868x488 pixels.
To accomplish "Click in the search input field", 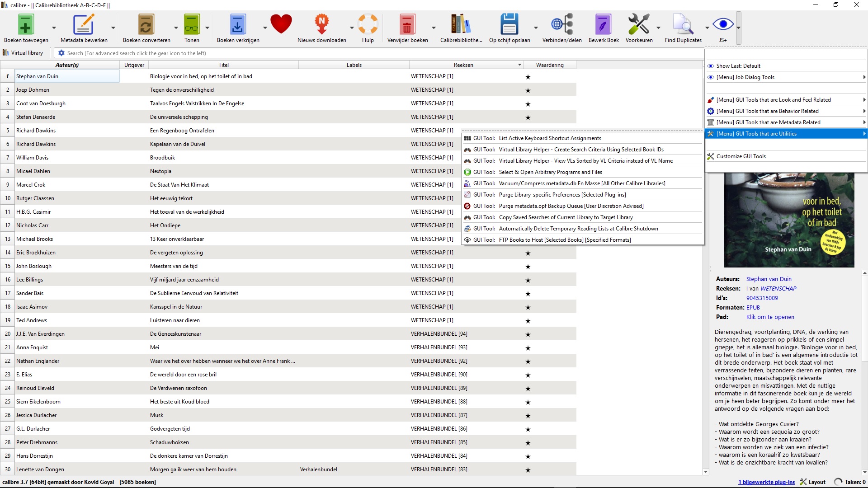I will tap(362, 53).
